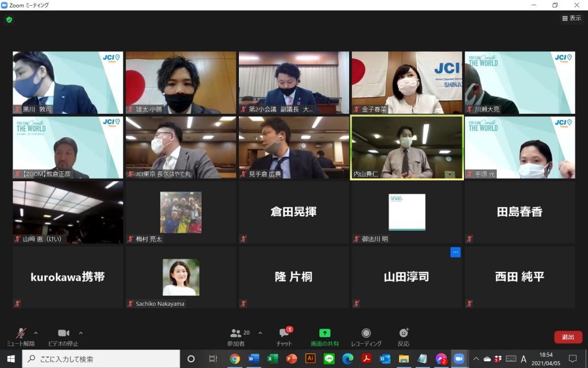This screenshot has width=588, height=368.
Task: Open the 表示 view layout menu
Action: [x=571, y=18]
